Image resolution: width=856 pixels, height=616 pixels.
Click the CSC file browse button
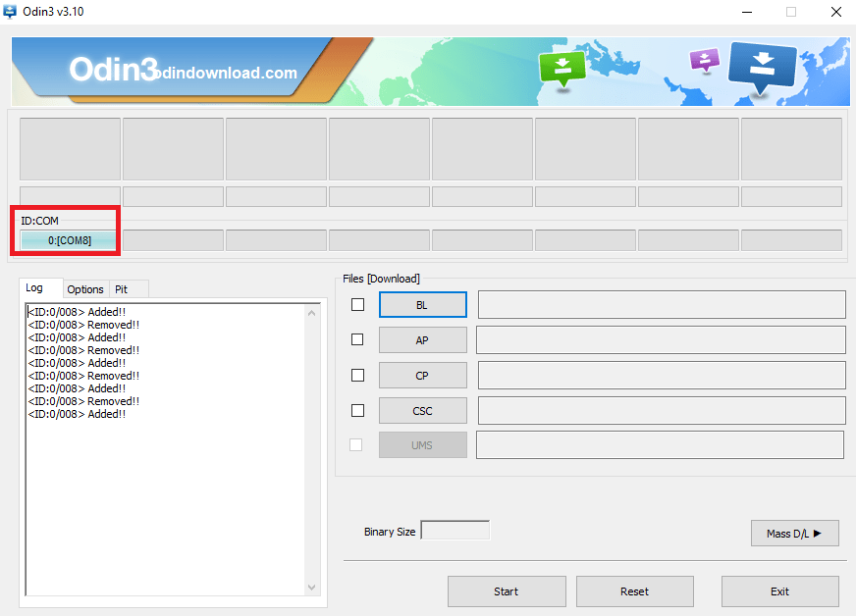pos(422,410)
